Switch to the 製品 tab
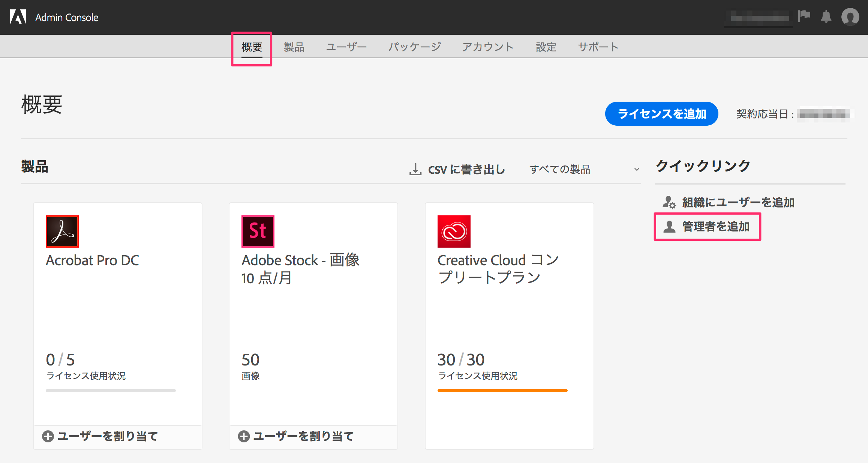Viewport: 868px width, 463px height. pyautogui.click(x=294, y=47)
